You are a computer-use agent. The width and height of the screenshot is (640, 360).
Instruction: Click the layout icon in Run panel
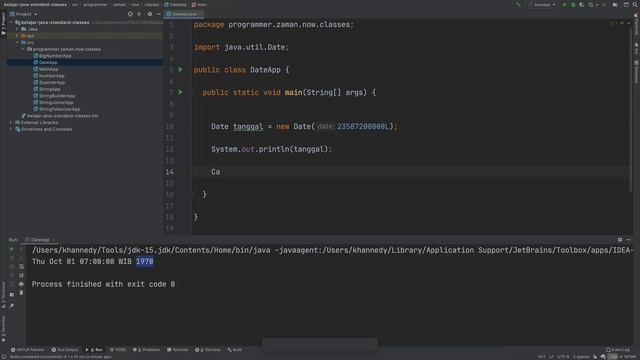11,294
